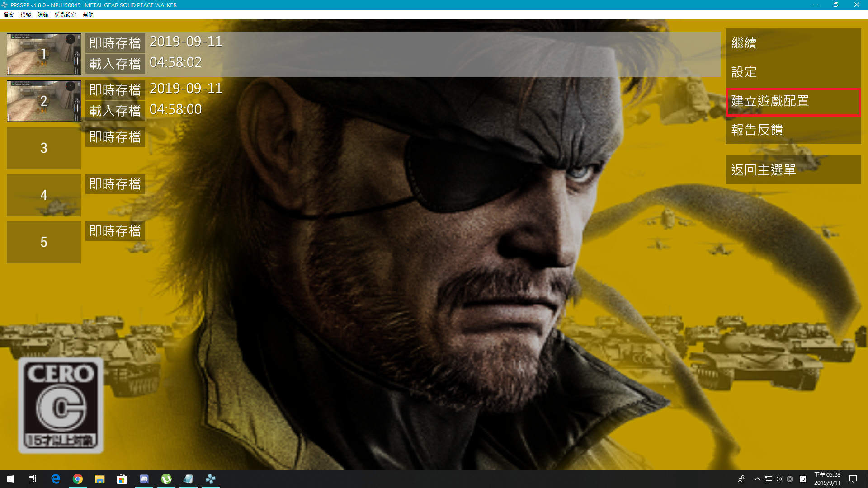Open the clock showing 下午 05:28
Image resolution: width=868 pixels, height=488 pixels.
(x=827, y=479)
